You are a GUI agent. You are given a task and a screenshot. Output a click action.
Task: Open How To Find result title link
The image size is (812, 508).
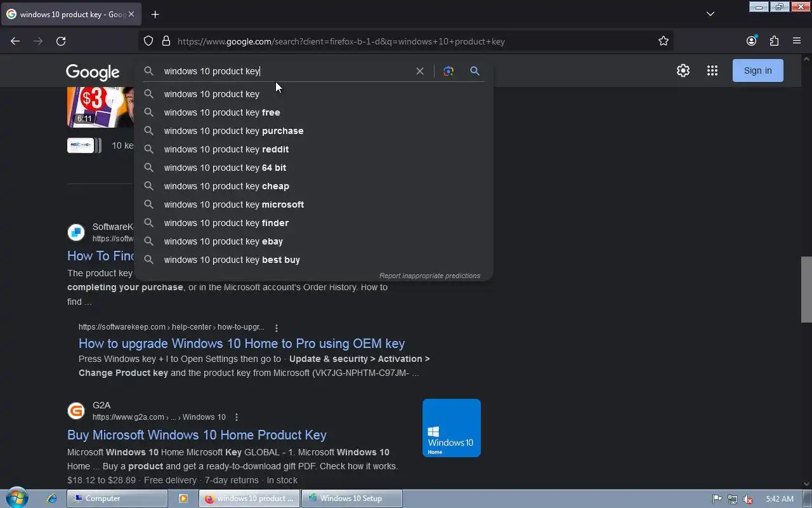point(101,256)
